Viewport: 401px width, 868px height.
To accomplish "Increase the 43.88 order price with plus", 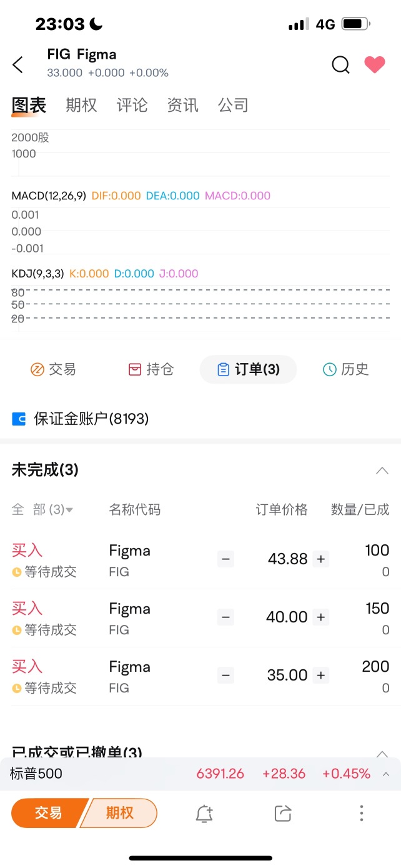I will point(321,559).
